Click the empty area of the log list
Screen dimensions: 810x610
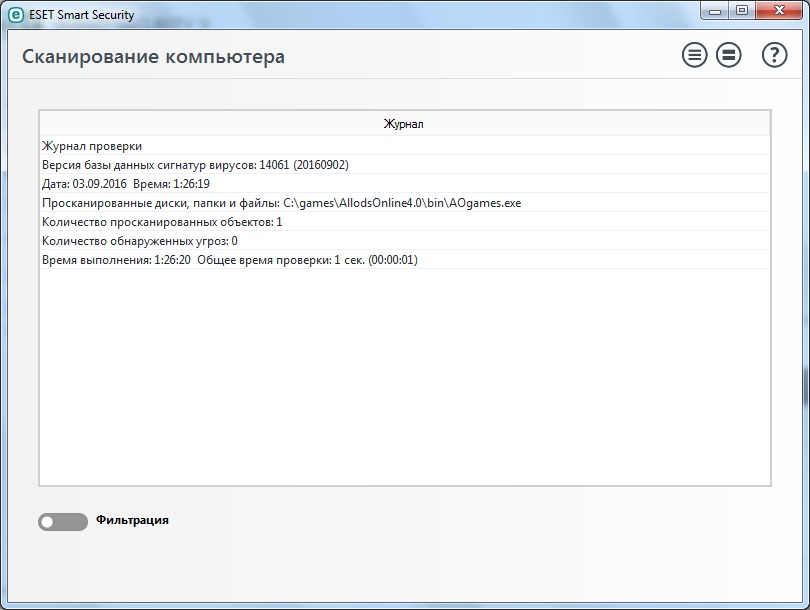[x=404, y=380]
